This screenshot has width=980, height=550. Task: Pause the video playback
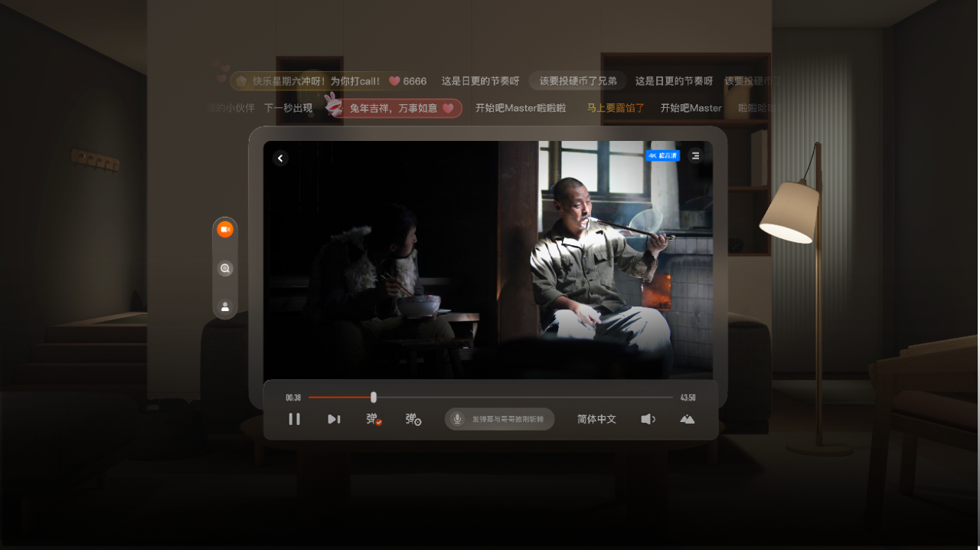[294, 419]
